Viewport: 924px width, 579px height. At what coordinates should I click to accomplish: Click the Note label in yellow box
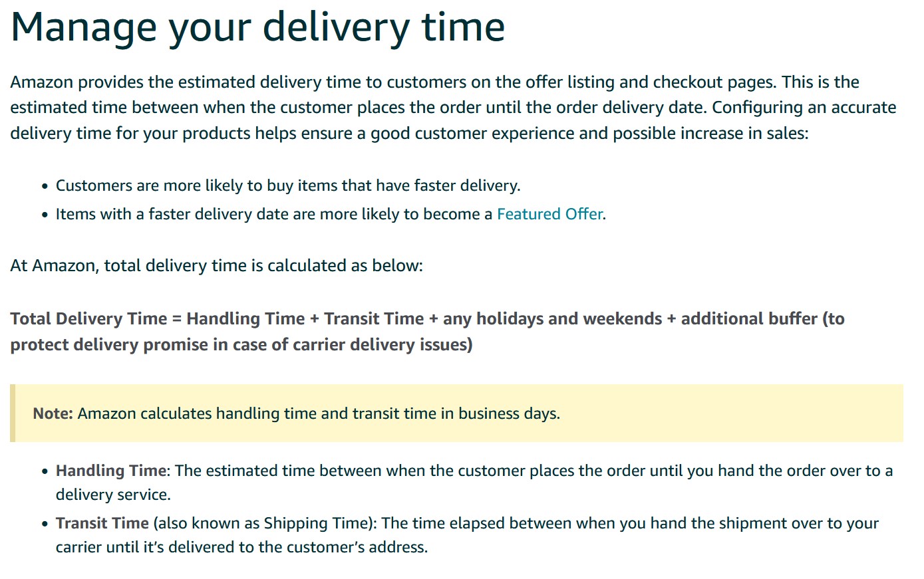(53, 413)
